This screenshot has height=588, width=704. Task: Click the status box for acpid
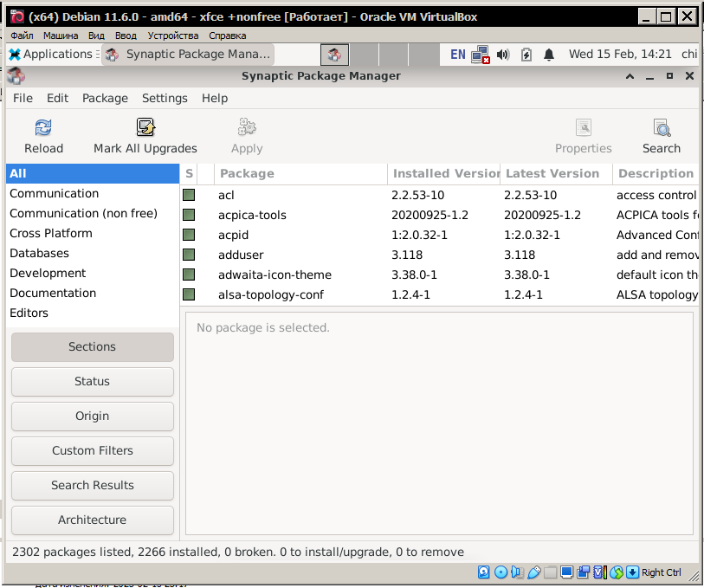click(189, 235)
